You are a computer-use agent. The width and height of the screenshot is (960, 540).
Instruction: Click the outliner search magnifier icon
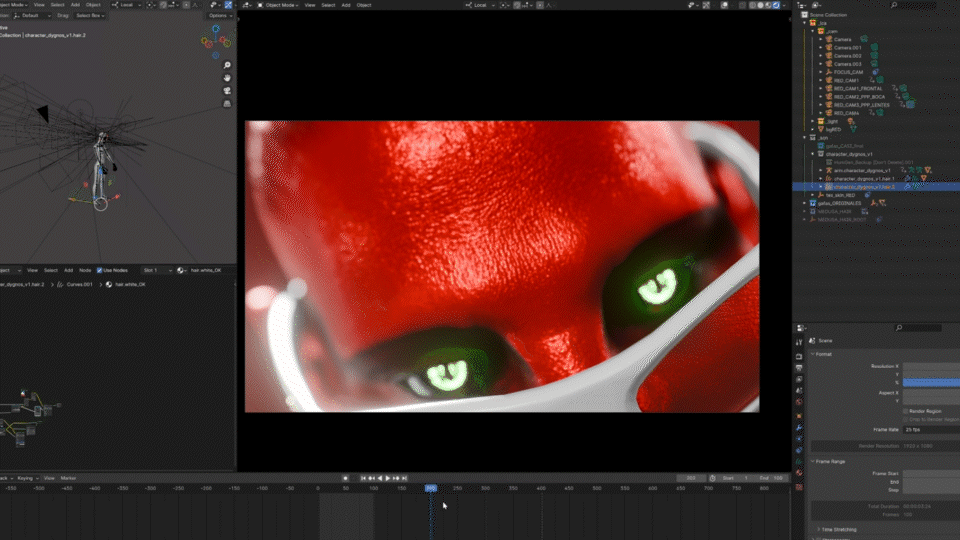(x=894, y=5)
